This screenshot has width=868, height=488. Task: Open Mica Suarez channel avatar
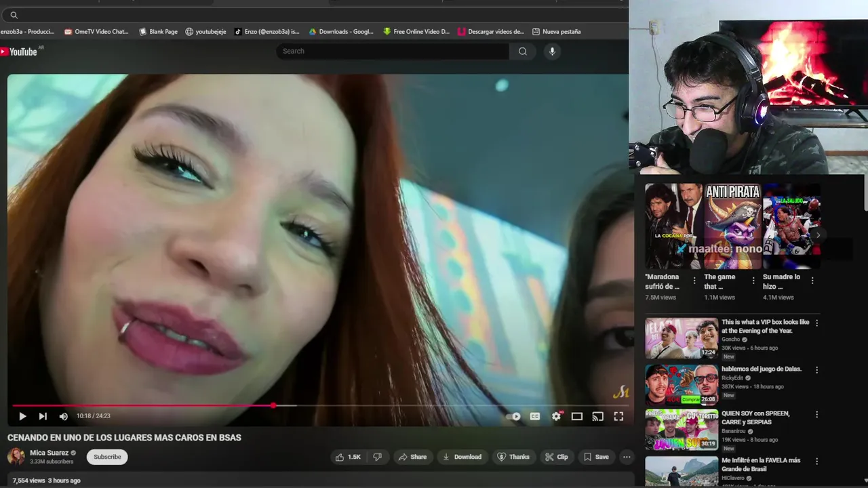click(16, 456)
